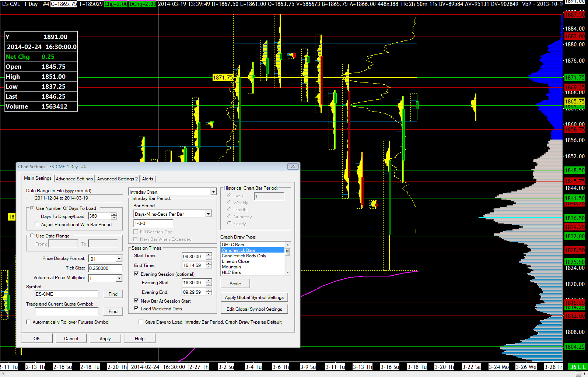Click the Tick Size input field
Viewport: 588px width, 377px height.
tap(105, 268)
